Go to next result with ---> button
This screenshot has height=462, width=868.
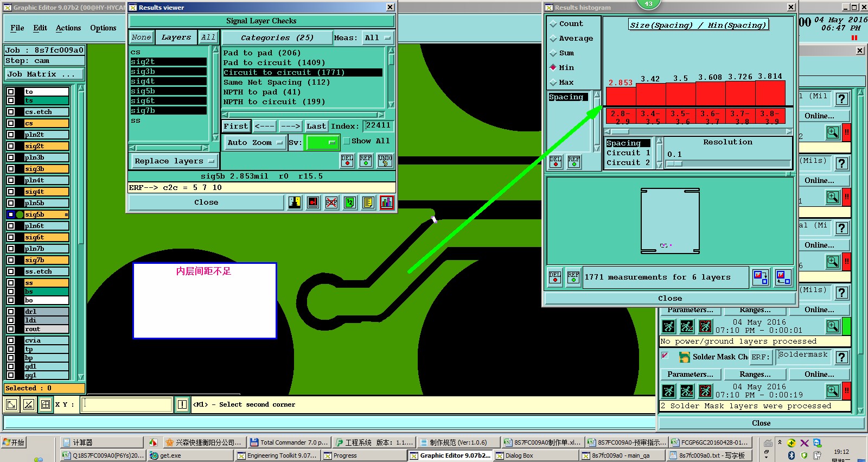tap(290, 126)
